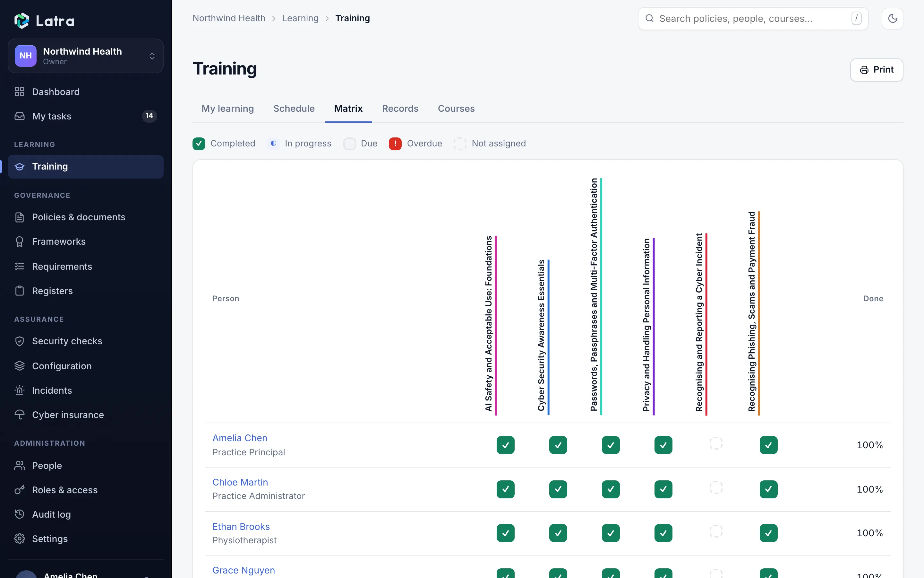Open Settings from the sidebar

[x=86, y=539]
